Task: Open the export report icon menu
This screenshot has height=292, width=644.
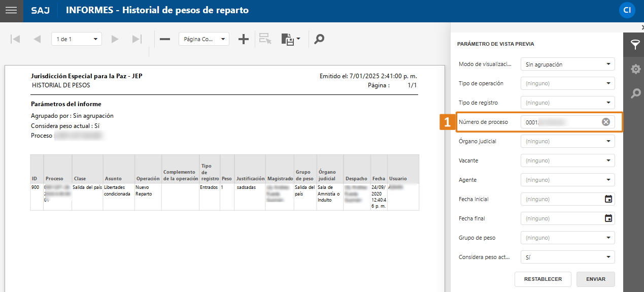Action: click(291, 40)
